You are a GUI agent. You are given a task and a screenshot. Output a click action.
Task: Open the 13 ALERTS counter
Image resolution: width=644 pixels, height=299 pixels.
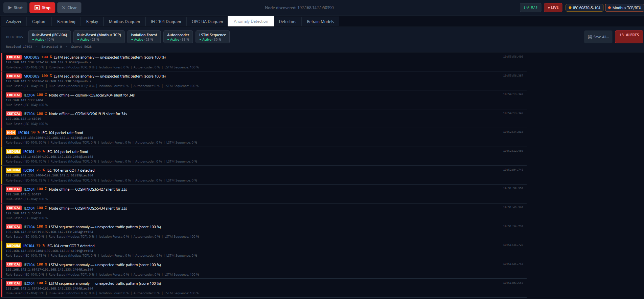(x=629, y=37)
